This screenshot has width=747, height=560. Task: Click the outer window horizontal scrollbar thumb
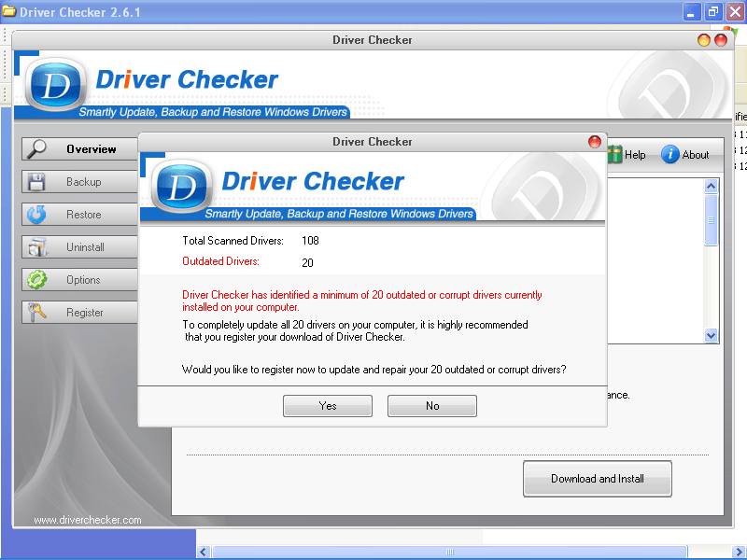(x=449, y=553)
